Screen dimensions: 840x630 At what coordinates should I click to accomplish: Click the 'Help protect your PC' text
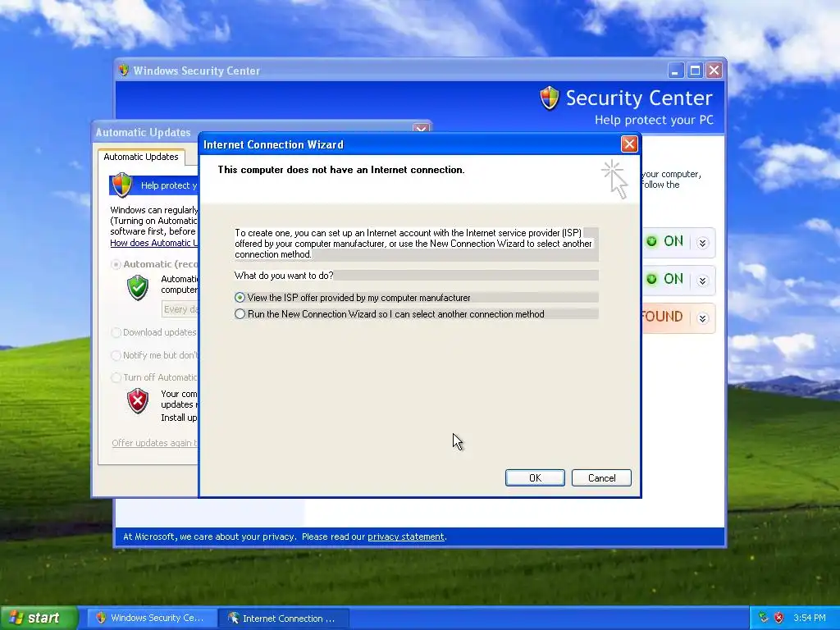[x=654, y=120]
